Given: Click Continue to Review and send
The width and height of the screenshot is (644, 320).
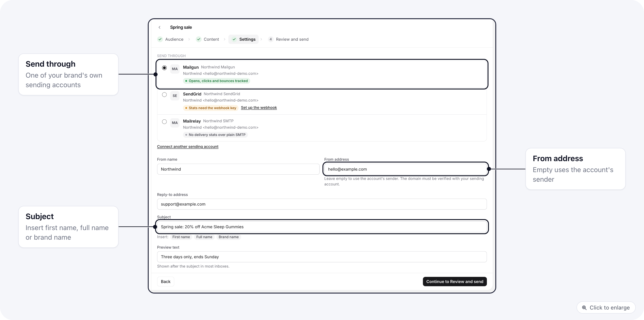Looking at the screenshot, I should [455, 281].
